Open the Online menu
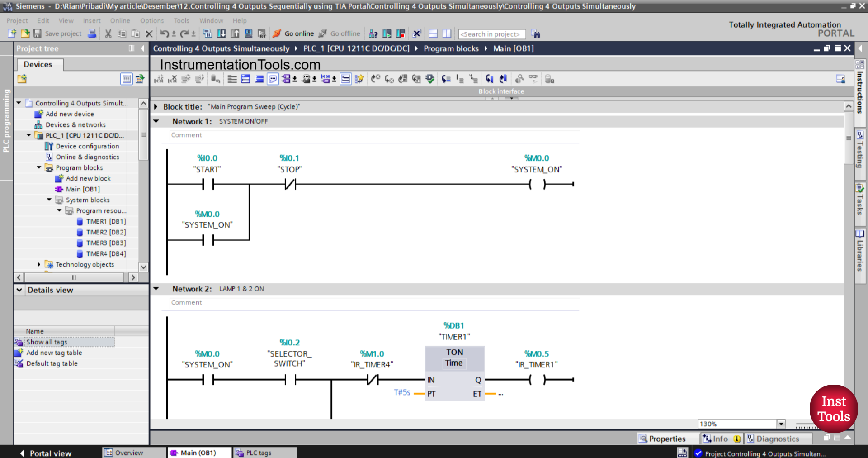 point(119,20)
